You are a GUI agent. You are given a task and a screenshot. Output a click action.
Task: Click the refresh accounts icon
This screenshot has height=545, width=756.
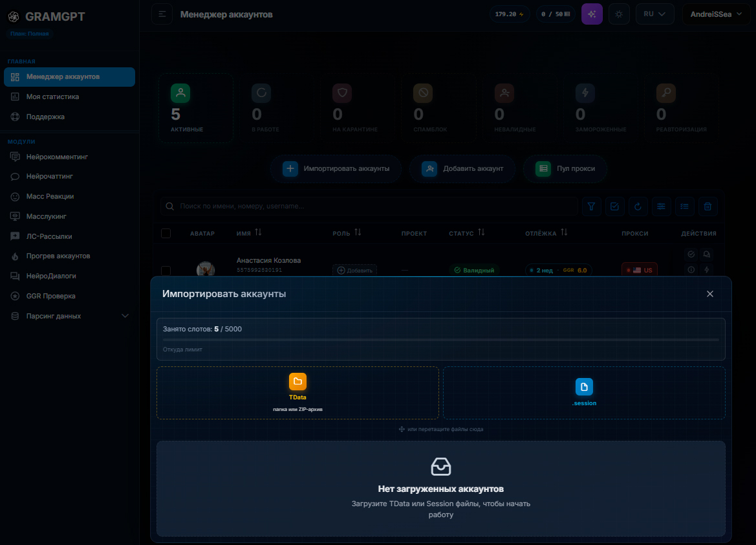tap(638, 206)
